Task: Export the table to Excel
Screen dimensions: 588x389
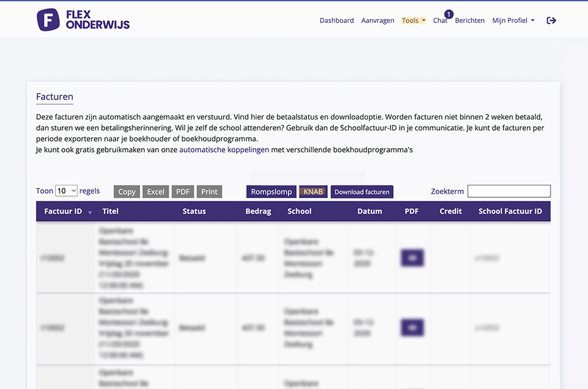Action: pos(156,192)
